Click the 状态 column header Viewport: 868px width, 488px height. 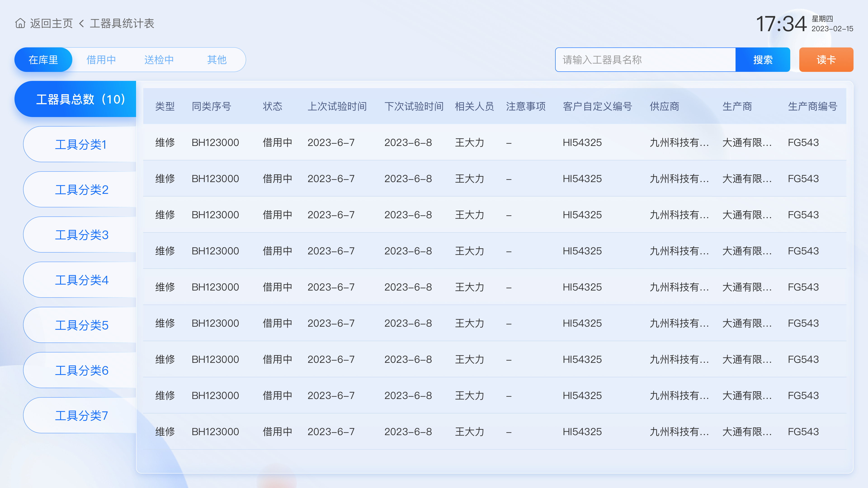pyautogui.click(x=273, y=106)
